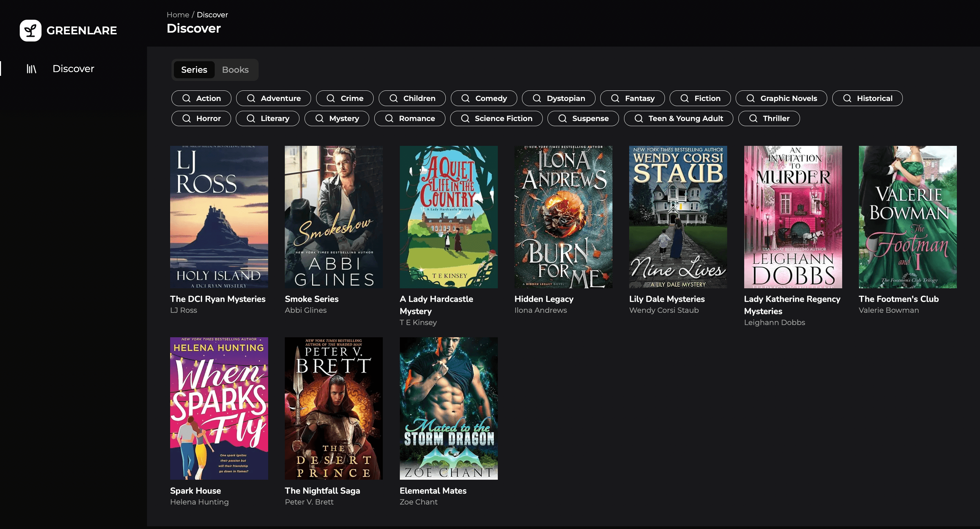Switch to the Series tab
This screenshot has height=529, width=980.
[x=194, y=70]
